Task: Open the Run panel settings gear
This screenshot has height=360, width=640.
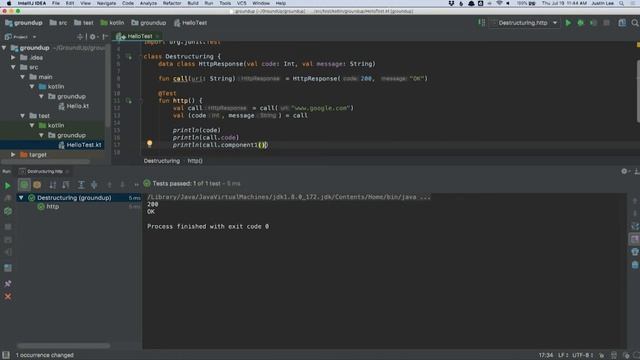Action: pyautogui.click(x=624, y=171)
